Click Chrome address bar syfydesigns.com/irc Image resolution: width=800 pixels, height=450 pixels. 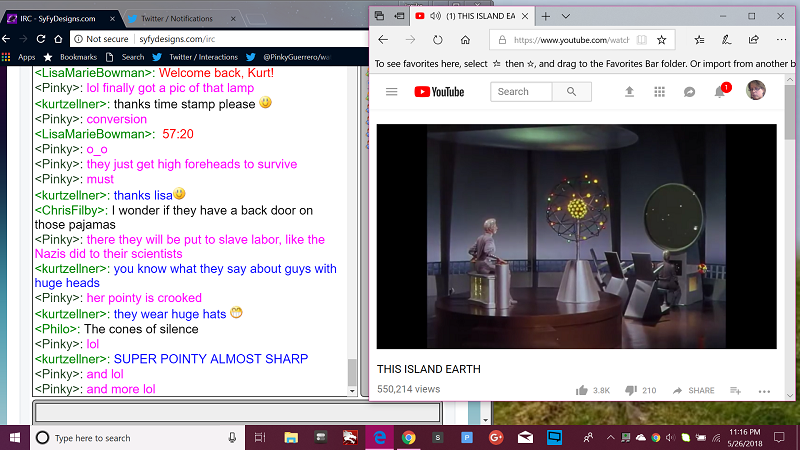pos(177,39)
